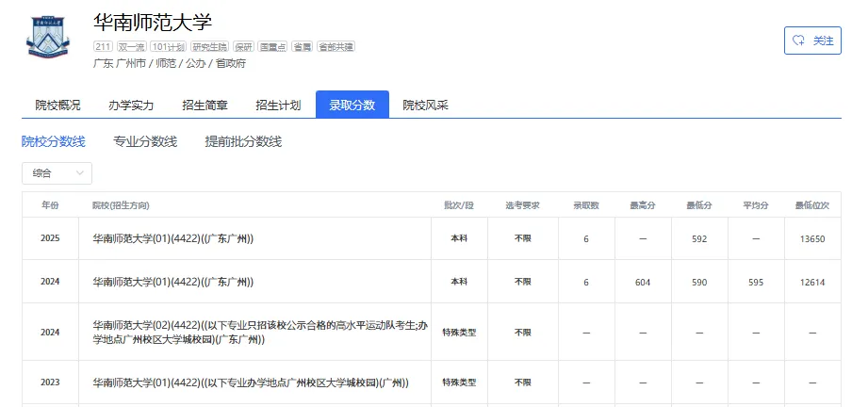Click the 双一流 tag badge

coord(131,46)
